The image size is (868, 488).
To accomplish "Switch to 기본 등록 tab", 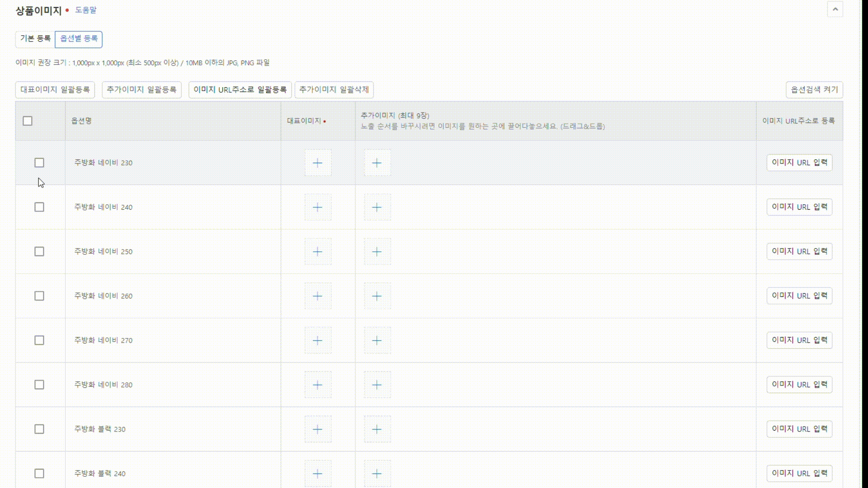I will coord(35,39).
